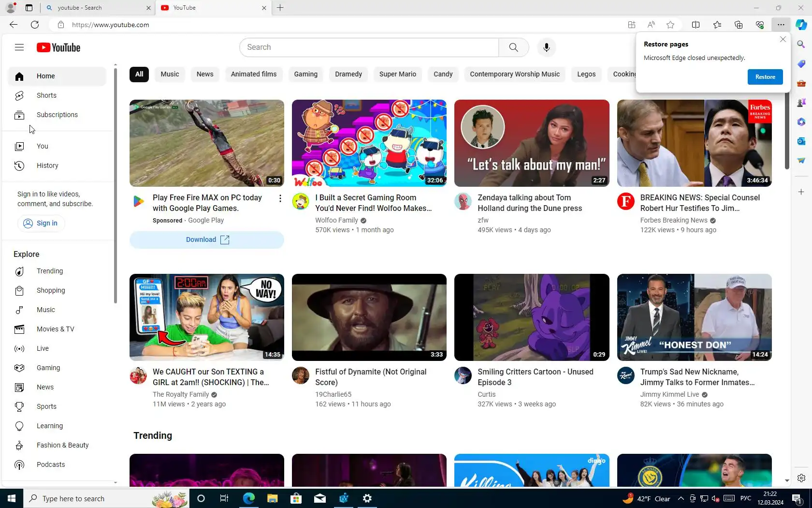Image resolution: width=812 pixels, height=508 pixels.
Task: Open the Forbes Special Counsel hearing thumbnail
Action: [694, 143]
